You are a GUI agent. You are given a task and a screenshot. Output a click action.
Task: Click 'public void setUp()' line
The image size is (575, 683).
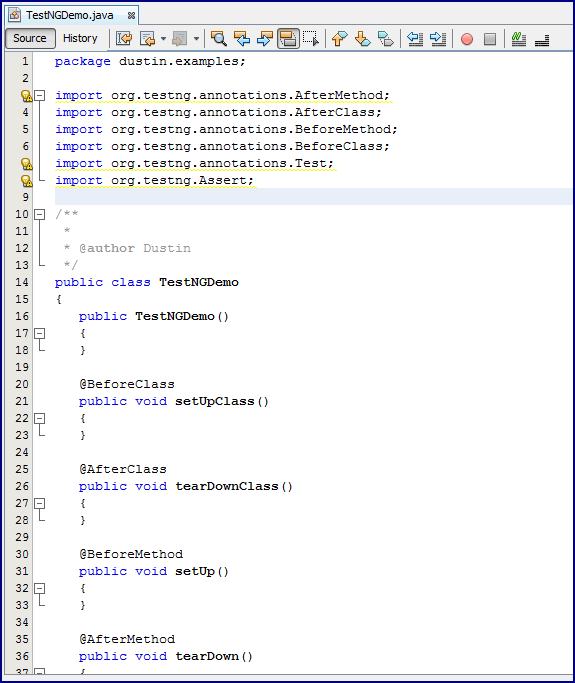pos(154,571)
